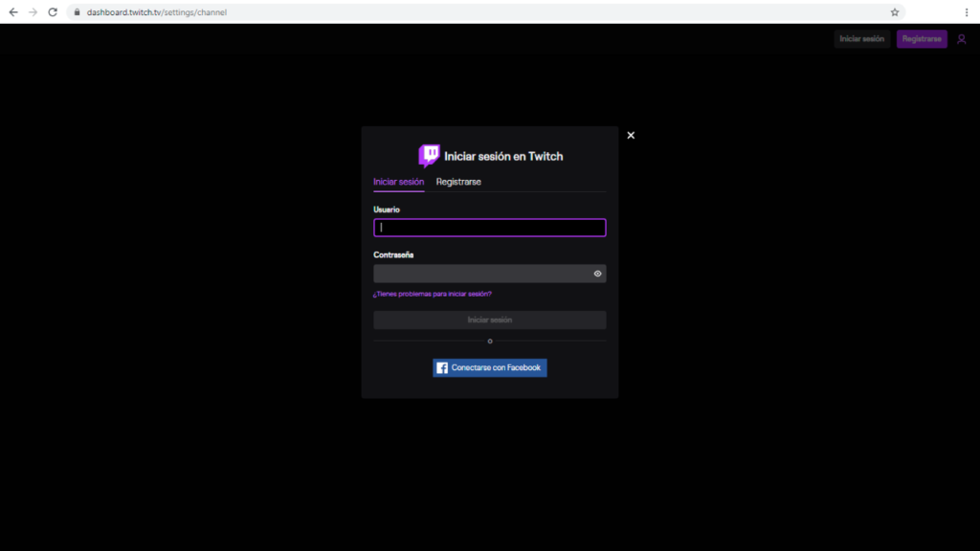Close the Twitch login dialog

click(631, 135)
